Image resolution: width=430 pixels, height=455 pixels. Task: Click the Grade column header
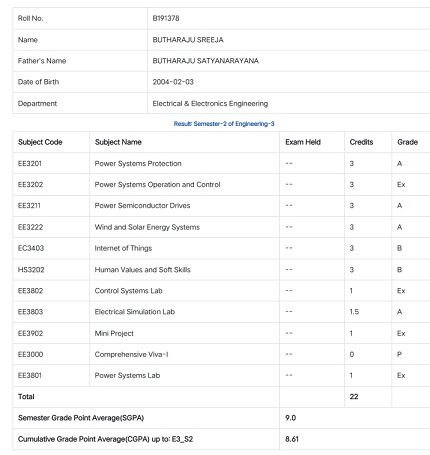click(x=407, y=142)
